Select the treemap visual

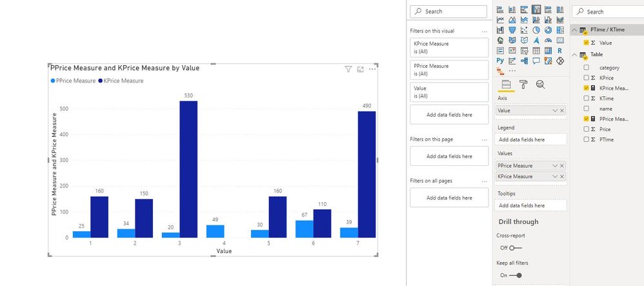(x=560, y=30)
